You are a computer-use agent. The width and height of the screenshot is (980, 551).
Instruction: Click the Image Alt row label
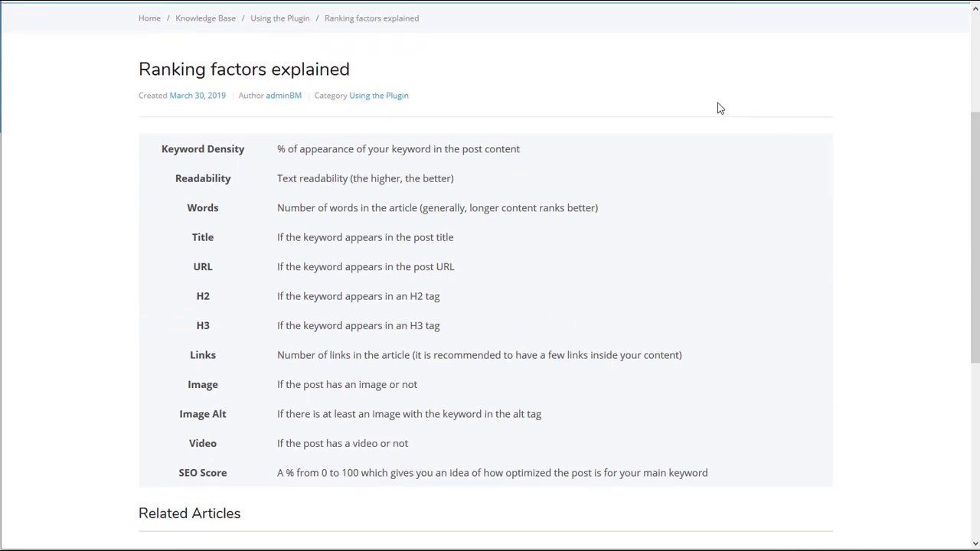pyautogui.click(x=203, y=414)
